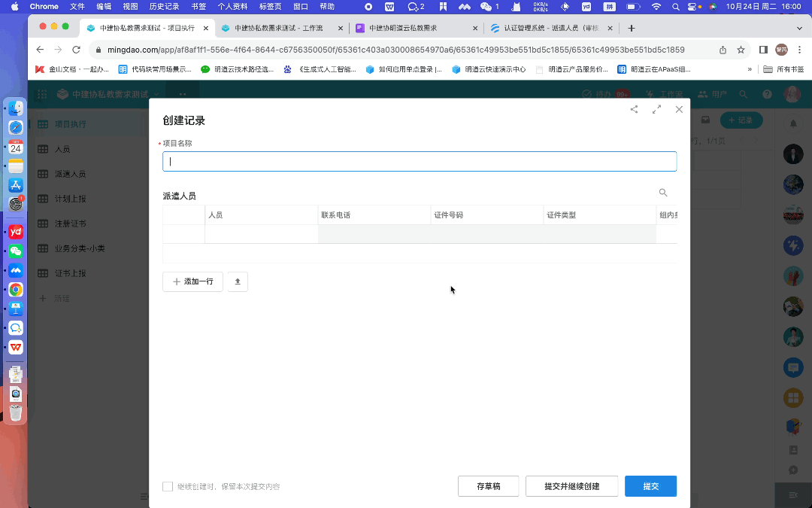This screenshot has width=812, height=508.
Task: Open the tab search dropdown arrow
Action: click(800, 28)
